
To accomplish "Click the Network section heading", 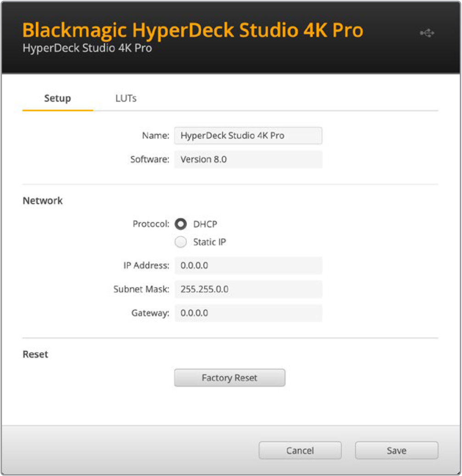I will (x=43, y=201).
